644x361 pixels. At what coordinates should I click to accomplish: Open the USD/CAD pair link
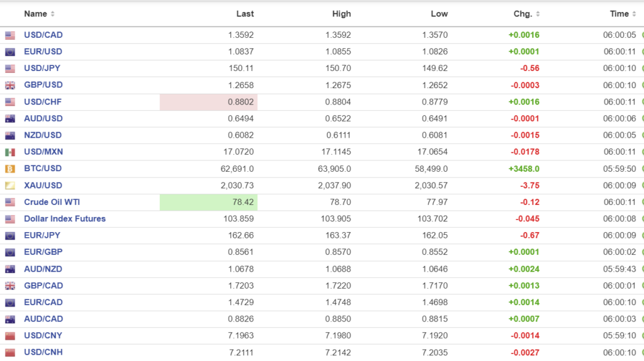pyautogui.click(x=43, y=35)
